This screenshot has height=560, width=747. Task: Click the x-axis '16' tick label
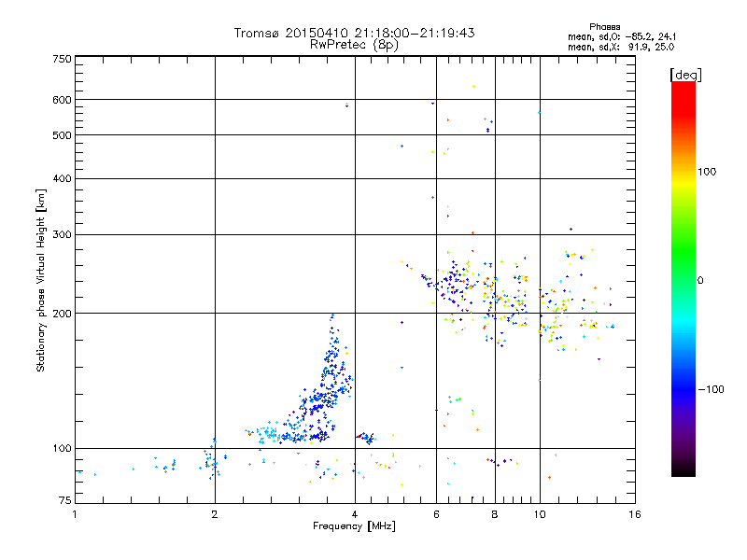635,514
